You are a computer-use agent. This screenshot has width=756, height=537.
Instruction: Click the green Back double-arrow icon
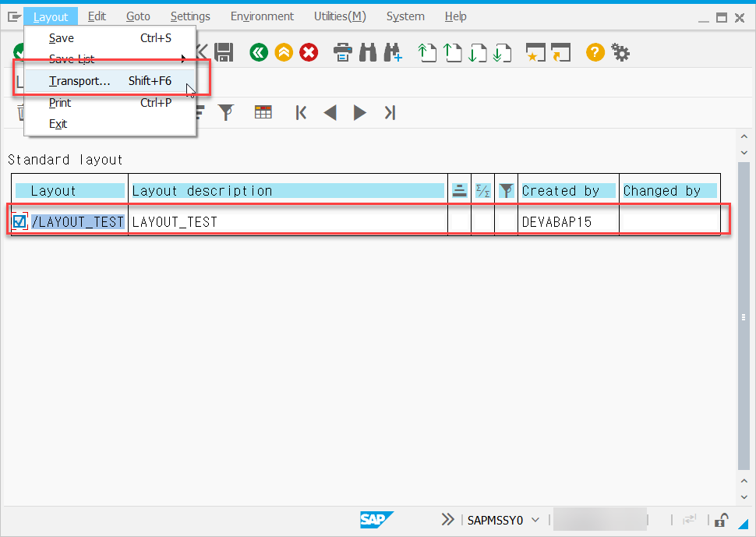259,52
